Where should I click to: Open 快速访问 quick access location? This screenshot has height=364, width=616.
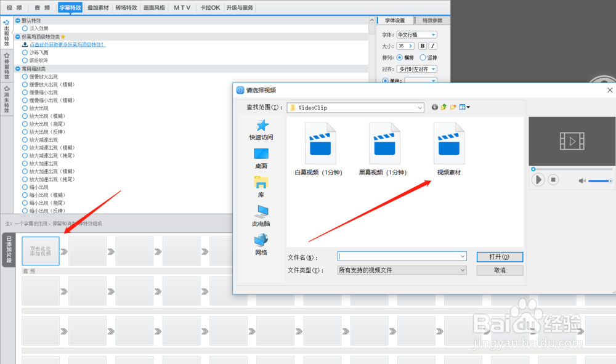click(261, 129)
